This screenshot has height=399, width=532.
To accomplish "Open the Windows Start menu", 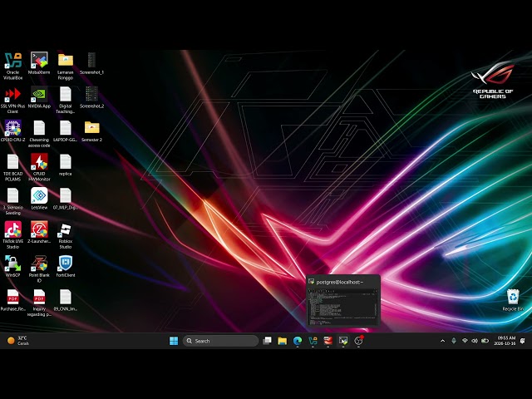I will (174, 341).
